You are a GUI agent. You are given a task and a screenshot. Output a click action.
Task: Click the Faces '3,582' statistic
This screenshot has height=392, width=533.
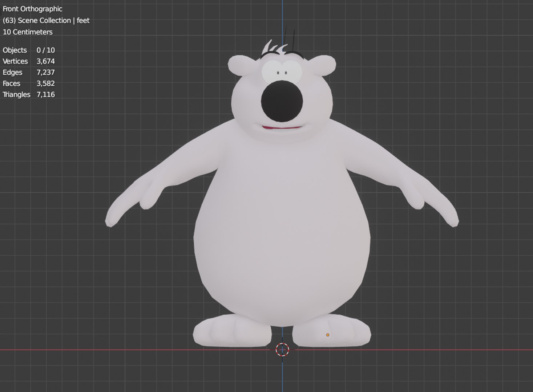click(x=46, y=83)
